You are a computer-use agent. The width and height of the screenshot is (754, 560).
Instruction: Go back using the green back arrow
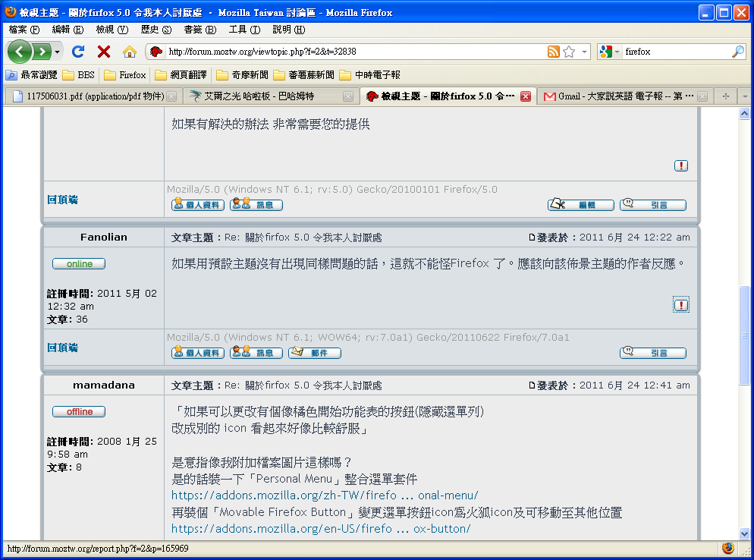tap(19, 52)
